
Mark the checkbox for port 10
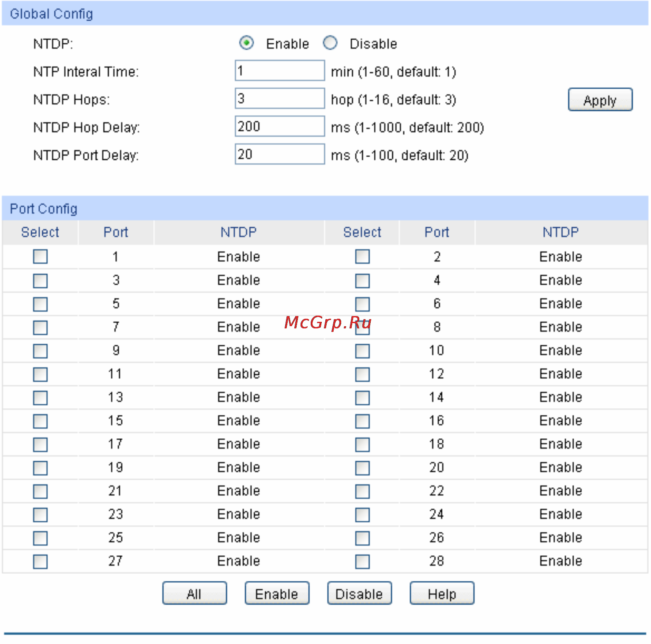(362, 351)
